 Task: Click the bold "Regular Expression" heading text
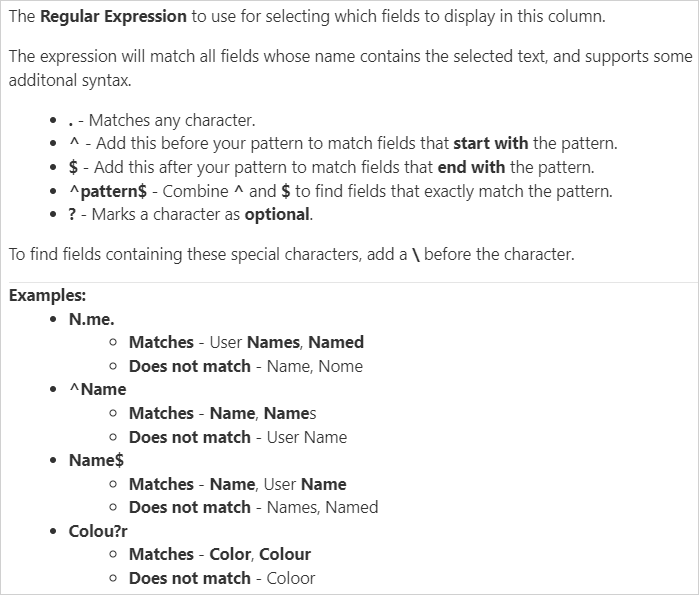113,17
